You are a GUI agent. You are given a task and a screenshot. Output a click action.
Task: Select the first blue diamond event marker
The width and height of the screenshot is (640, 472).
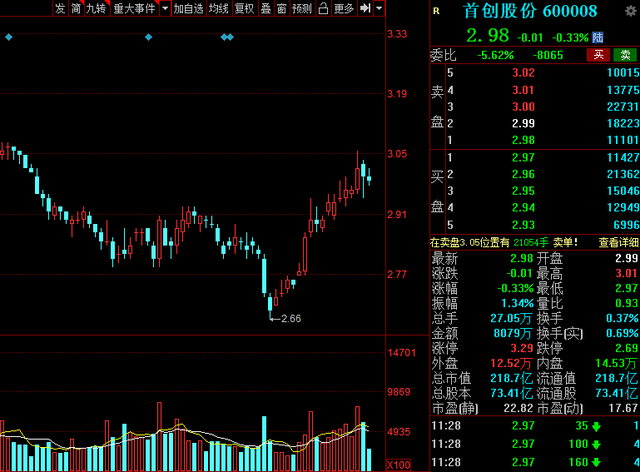click(9, 37)
